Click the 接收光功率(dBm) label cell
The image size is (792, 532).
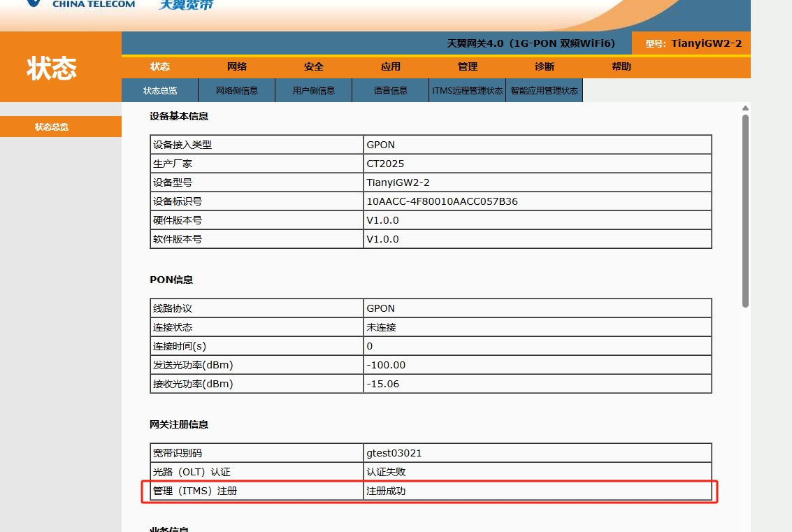[x=257, y=384]
